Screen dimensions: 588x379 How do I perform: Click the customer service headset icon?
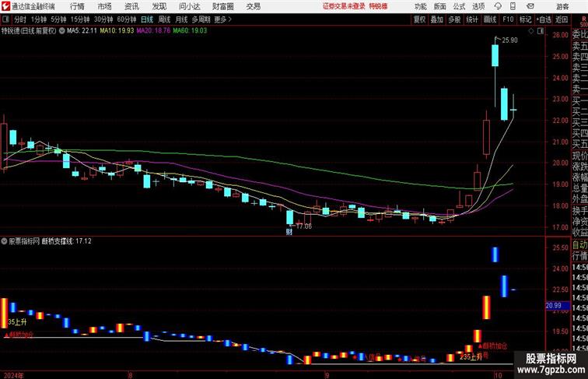498,6
